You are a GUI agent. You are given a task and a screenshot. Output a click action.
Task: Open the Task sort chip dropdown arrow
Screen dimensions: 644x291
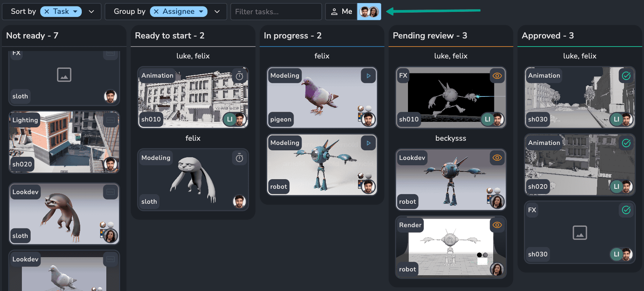coord(75,12)
